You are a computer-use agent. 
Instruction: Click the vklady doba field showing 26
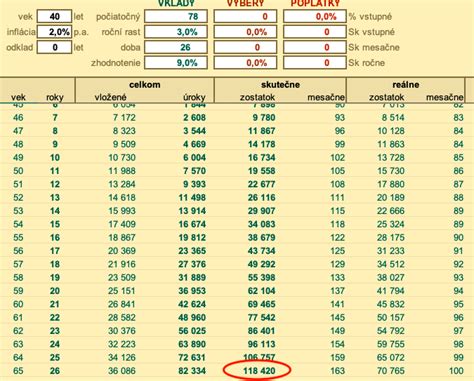(x=176, y=47)
